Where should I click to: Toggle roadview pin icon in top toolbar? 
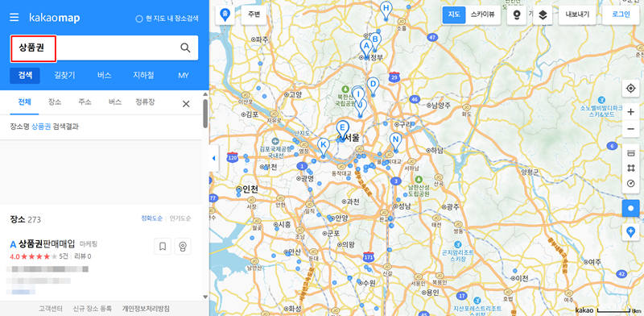tap(517, 15)
